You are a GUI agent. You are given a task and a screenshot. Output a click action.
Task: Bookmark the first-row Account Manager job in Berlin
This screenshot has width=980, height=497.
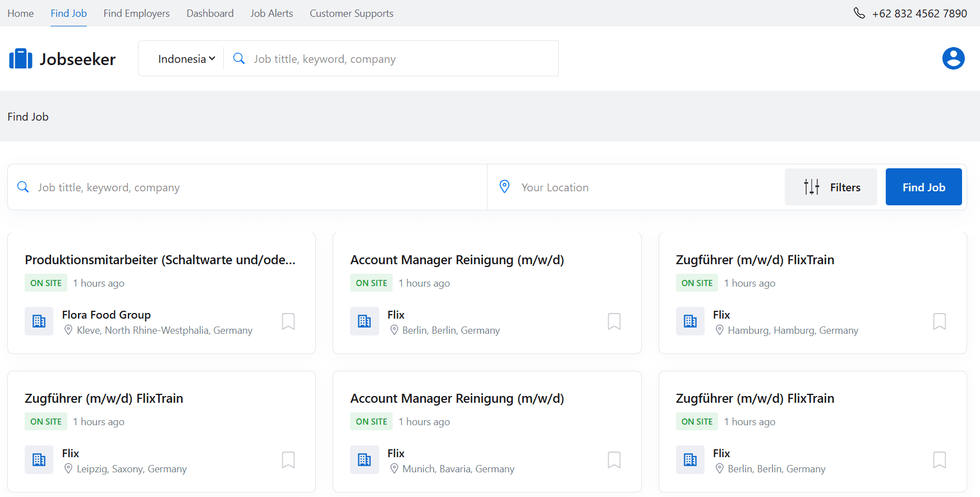pos(614,321)
